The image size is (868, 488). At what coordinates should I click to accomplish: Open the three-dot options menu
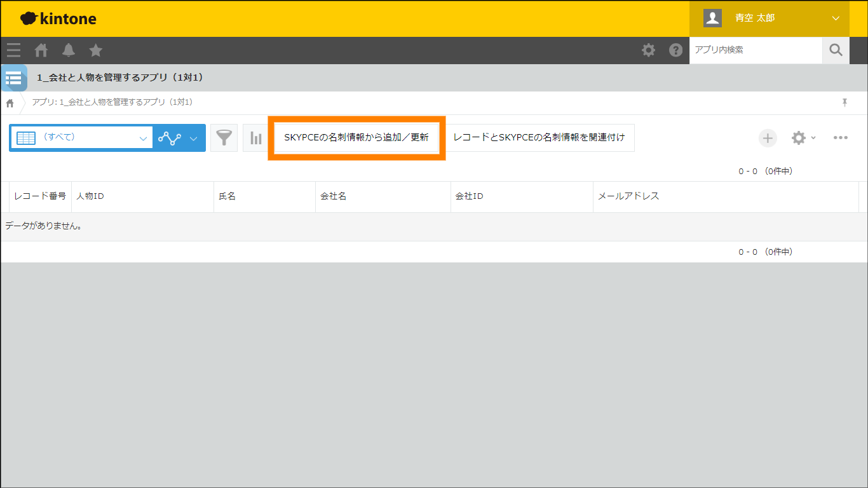tap(840, 138)
